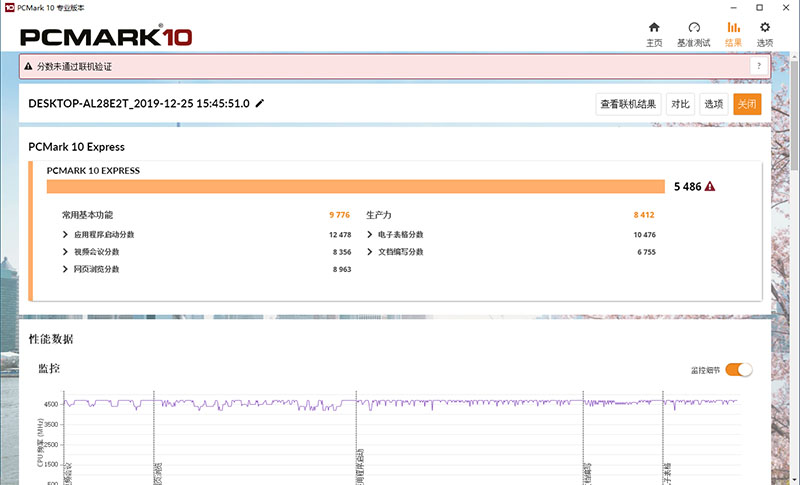Screen dimensions: 800x485
Task: Click the 9 776 essentials score
Action: [340, 215]
